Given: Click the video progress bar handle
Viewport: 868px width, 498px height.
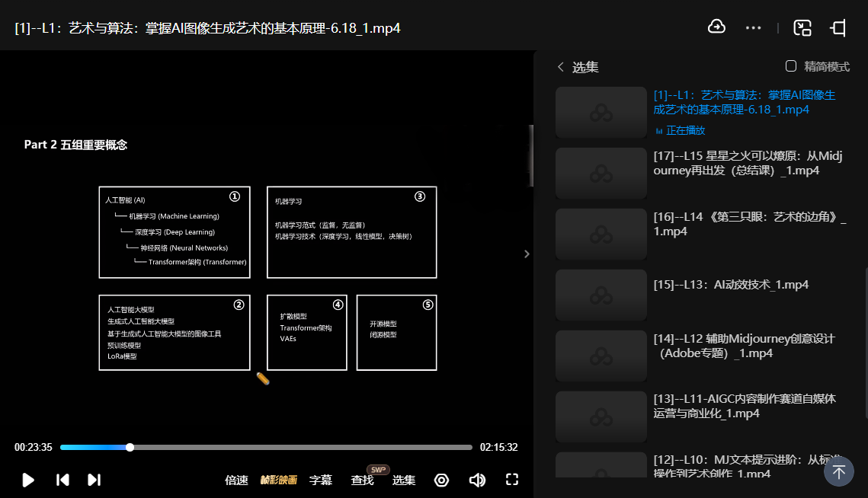Looking at the screenshot, I should click(130, 447).
